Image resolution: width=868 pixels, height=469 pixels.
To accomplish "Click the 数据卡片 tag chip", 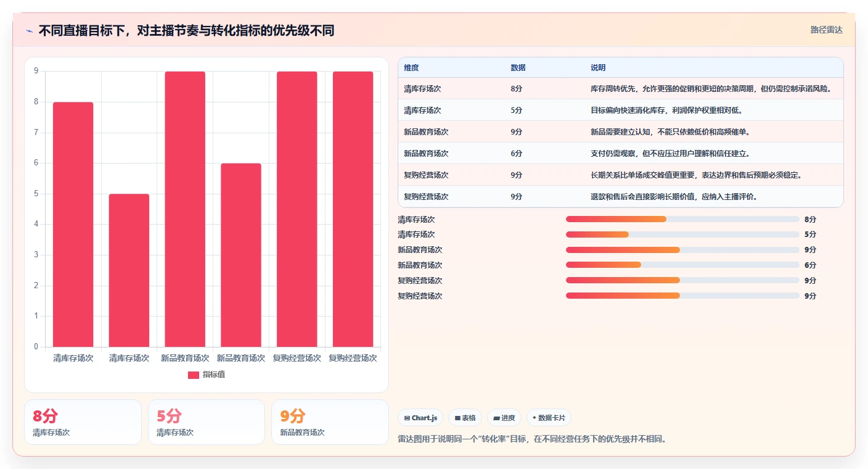I will click(x=549, y=418).
